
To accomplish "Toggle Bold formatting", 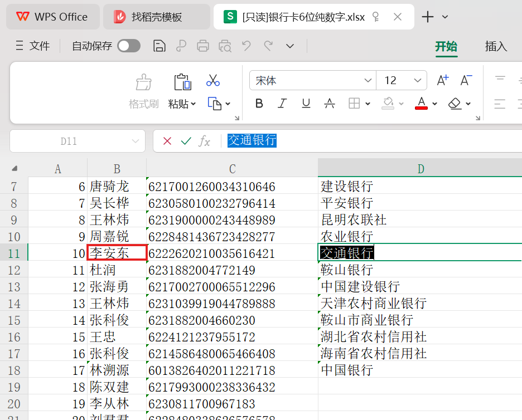I will (x=259, y=103).
